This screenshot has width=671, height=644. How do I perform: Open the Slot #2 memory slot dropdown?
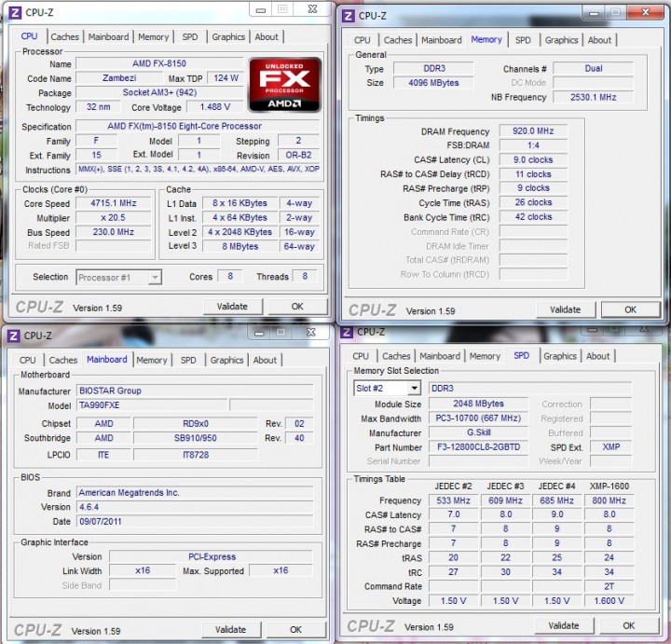pos(414,388)
